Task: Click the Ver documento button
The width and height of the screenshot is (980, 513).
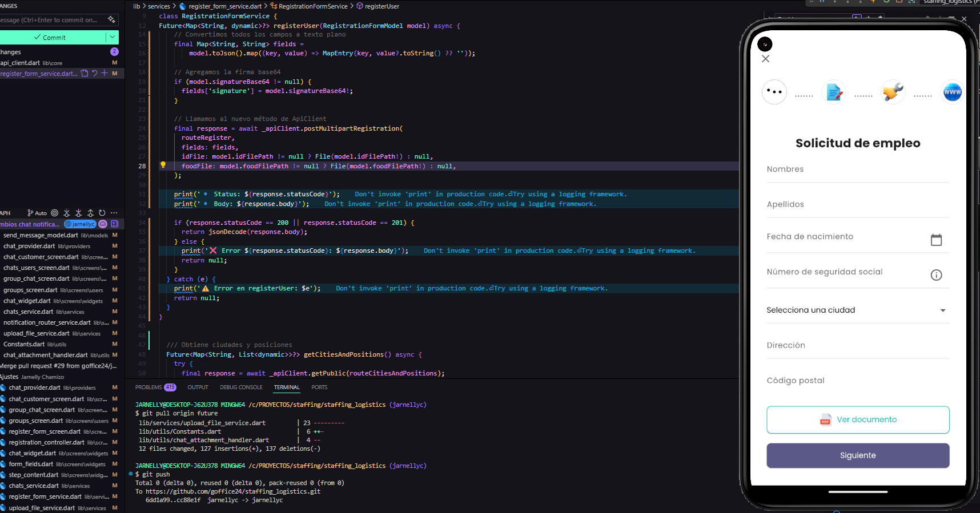Action: click(x=858, y=420)
